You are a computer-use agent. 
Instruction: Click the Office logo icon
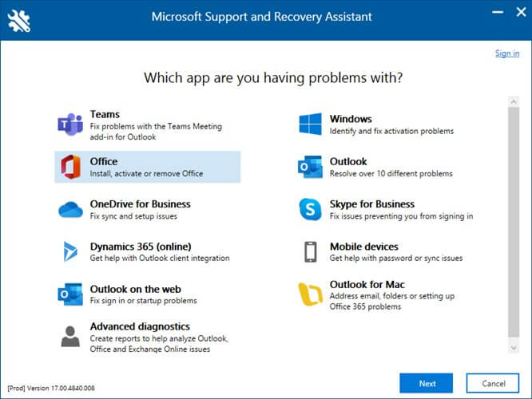pos(71,167)
